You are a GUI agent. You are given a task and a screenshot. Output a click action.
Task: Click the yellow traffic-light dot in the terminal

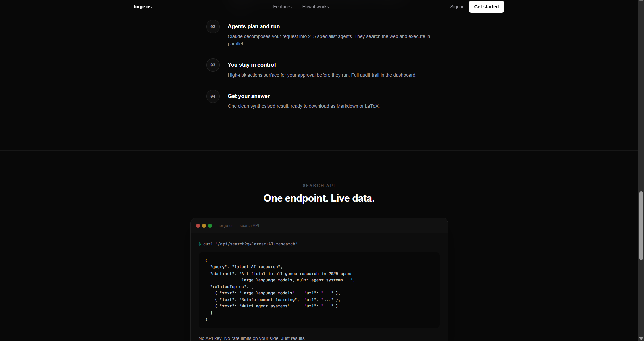point(204,226)
